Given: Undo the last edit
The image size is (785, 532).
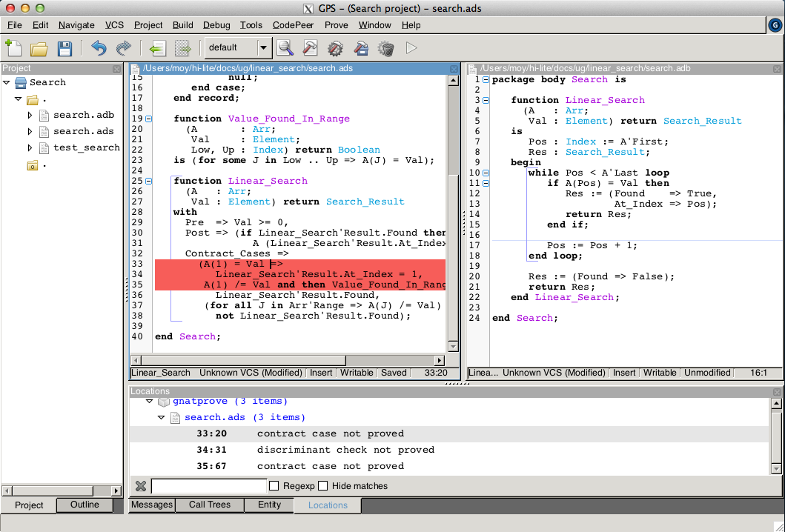Looking at the screenshot, I should point(99,48).
